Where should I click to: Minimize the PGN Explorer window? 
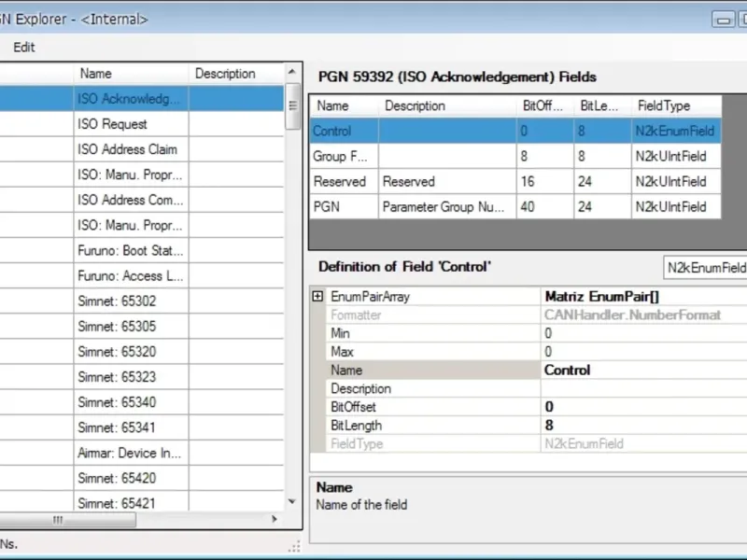723,20
